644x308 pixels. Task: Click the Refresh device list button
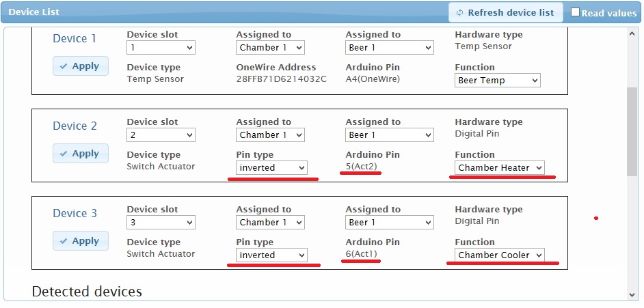(x=506, y=12)
